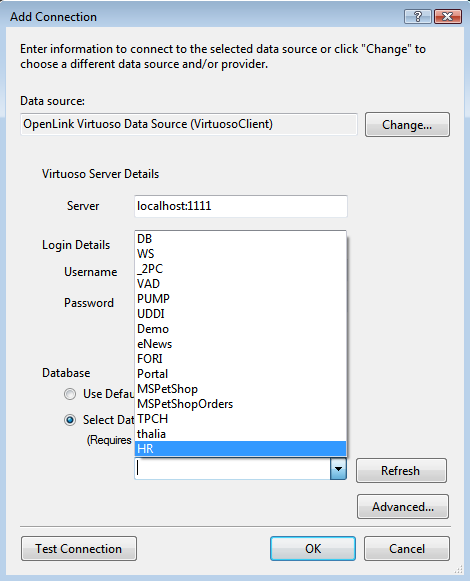Select the Use Default database radio button
Screen dimensions: 470x581
coord(70,394)
